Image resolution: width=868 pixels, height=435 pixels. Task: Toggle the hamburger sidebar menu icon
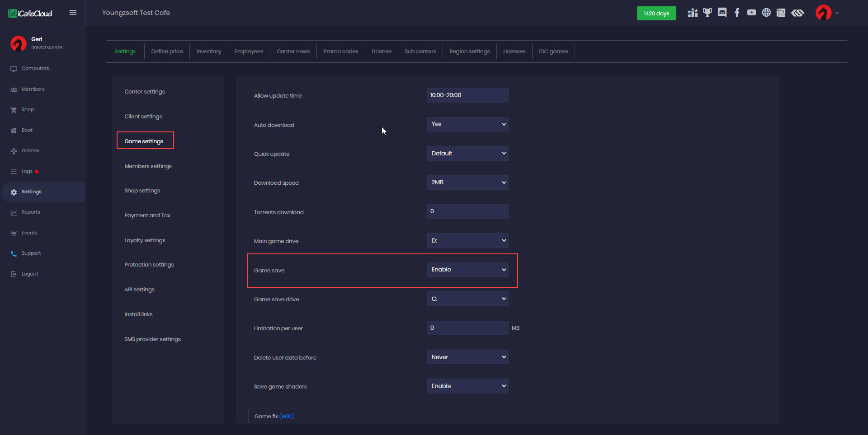73,13
